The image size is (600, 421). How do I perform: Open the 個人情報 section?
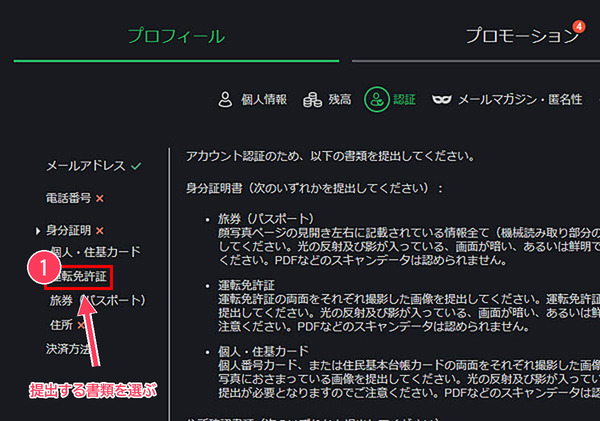click(264, 100)
